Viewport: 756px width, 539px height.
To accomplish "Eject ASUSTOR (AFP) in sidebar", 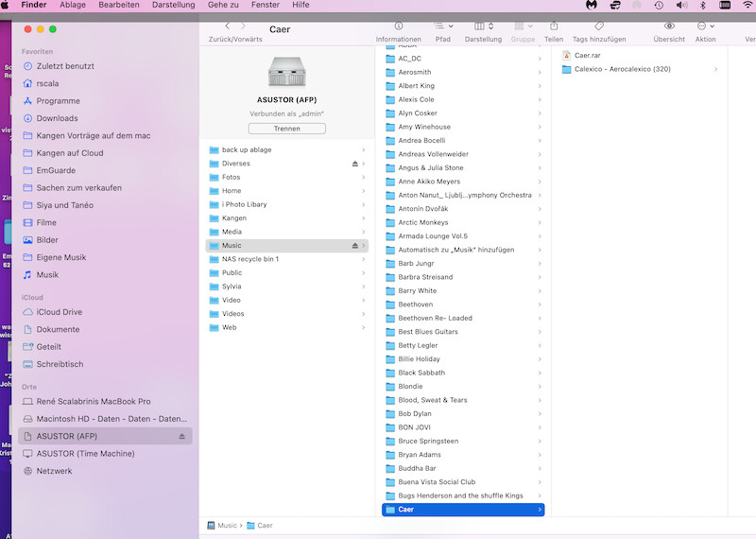I will click(181, 436).
